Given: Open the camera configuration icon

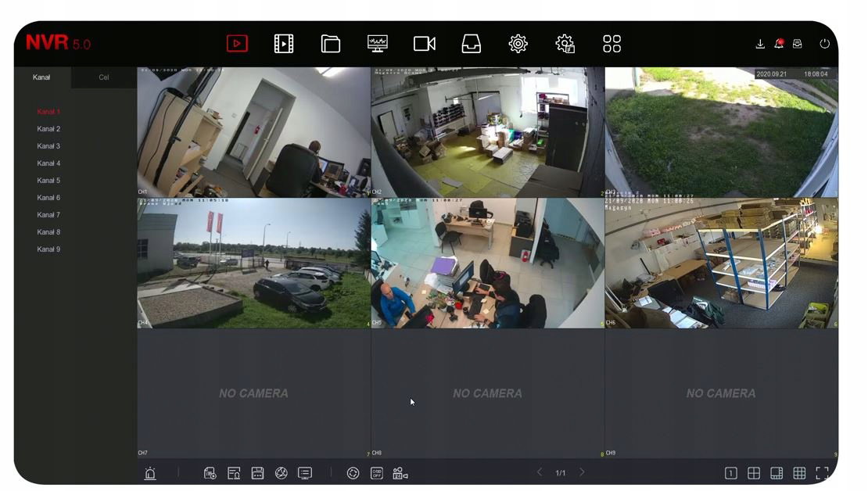Looking at the screenshot, I should tap(424, 44).
